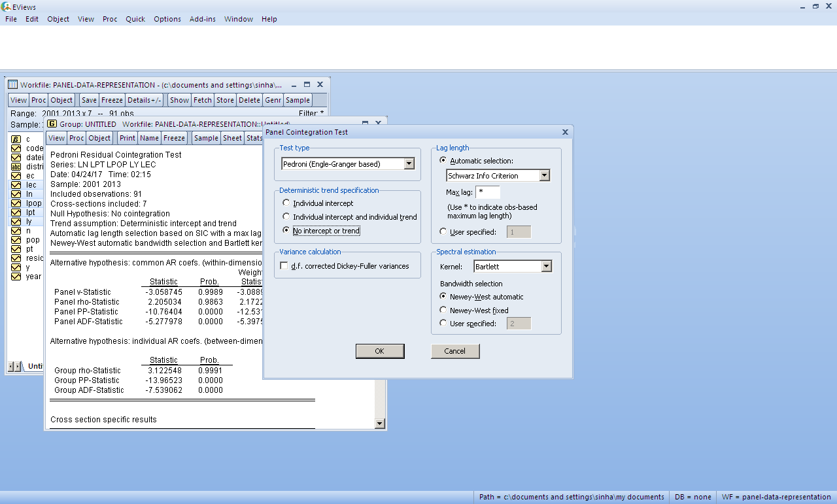Open the Schwarz Info Criterion dropdown
The image size is (837, 504).
pyautogui.click(x=545, y=176)
